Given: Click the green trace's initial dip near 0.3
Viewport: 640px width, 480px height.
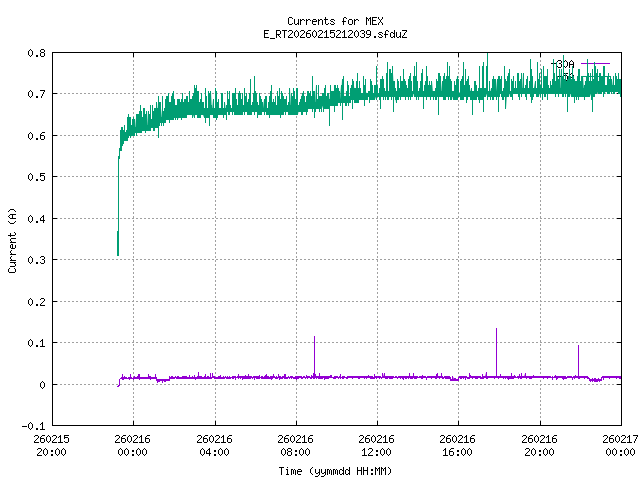Looking at the screenshot, I should point(118,250).
